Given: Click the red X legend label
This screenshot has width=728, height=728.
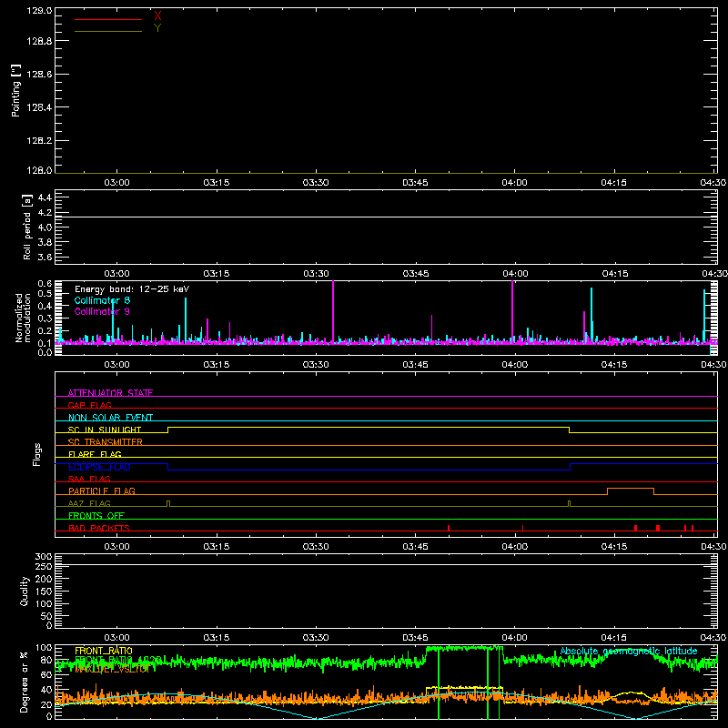Looking at the screenshot, I should pyautogui.click(x=157, y=15).
